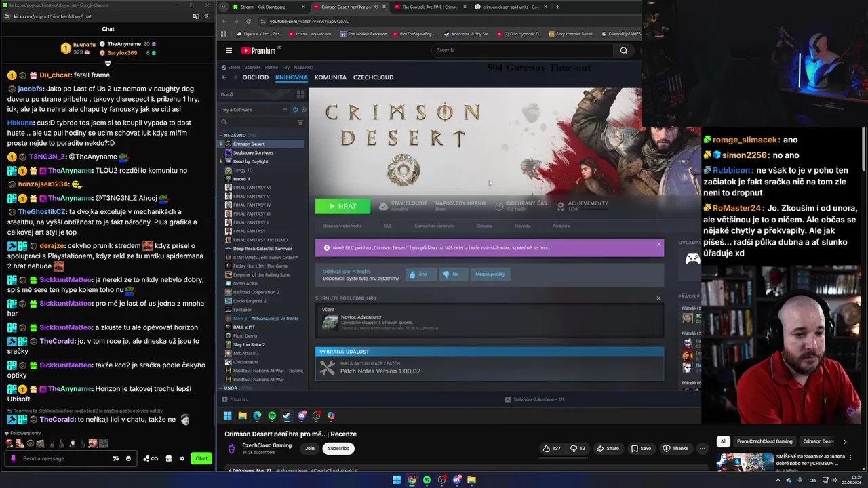The width and height of the screenshot is (868, 488).
Task: Like the video with 137 likes
Action: [552, 448]
